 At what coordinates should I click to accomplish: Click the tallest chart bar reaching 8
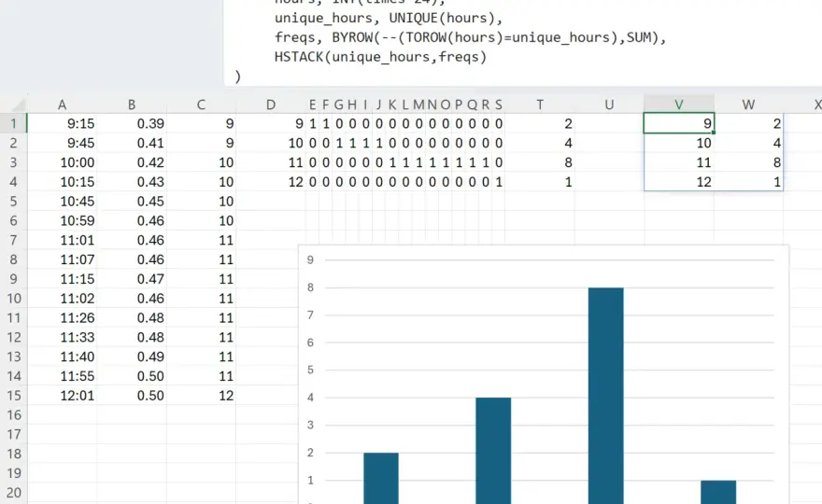tap(605, 396)
